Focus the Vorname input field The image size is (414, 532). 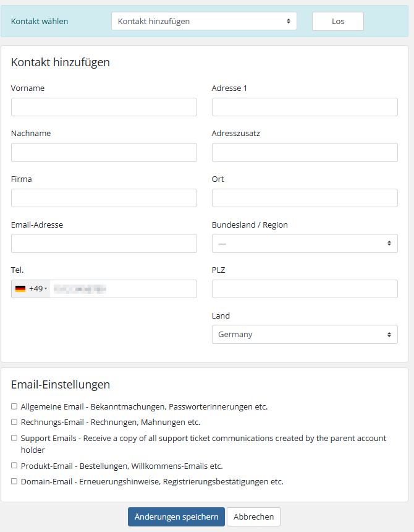[x=104, y=107]
